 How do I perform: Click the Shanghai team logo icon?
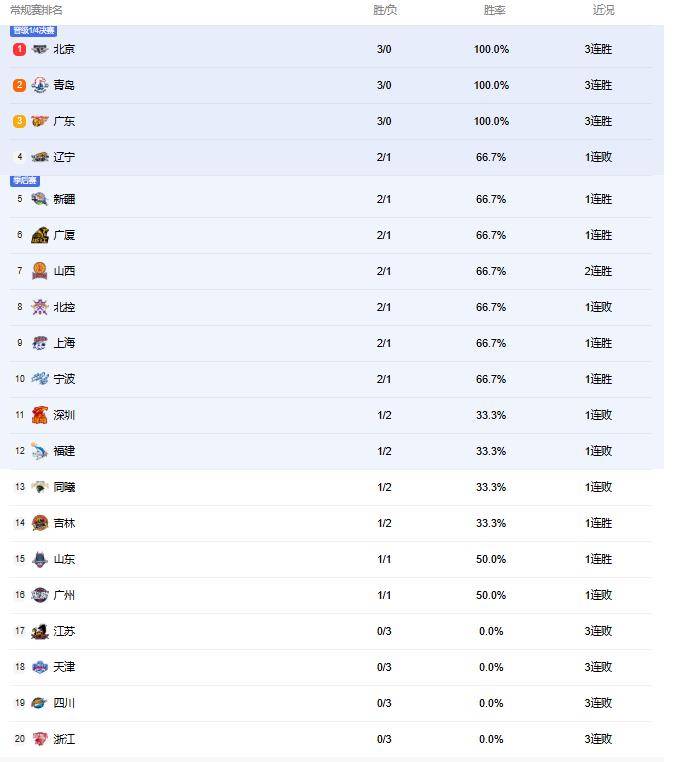[x=40, y=343]
